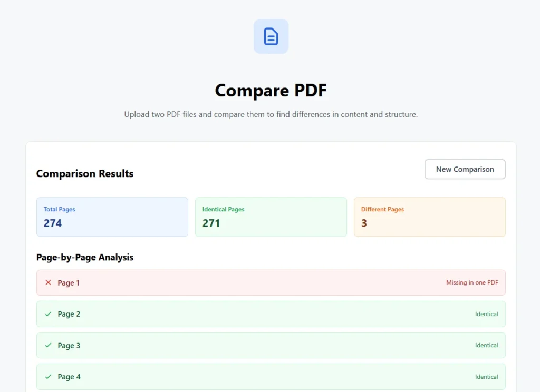Click the Missing in one PDF label
The image size is (540, 392).
[x=472, y=282]
